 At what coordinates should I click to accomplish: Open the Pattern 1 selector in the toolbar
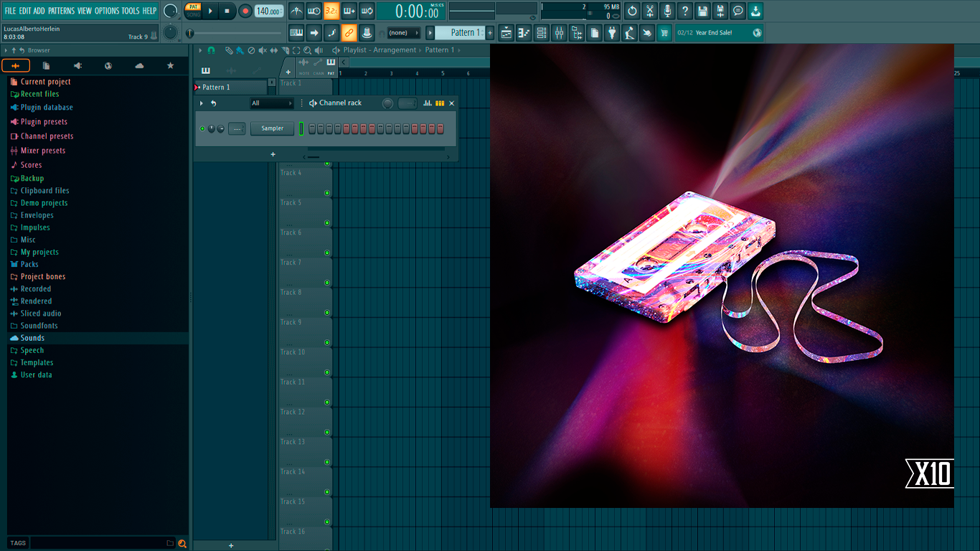tap(460, 32)
